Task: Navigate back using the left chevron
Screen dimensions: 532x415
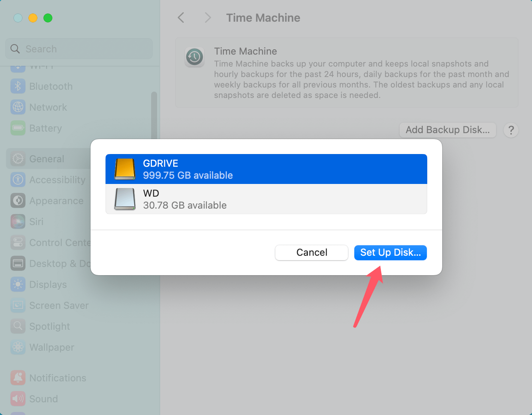Action: pyautogui.click(x=181, y=18)
